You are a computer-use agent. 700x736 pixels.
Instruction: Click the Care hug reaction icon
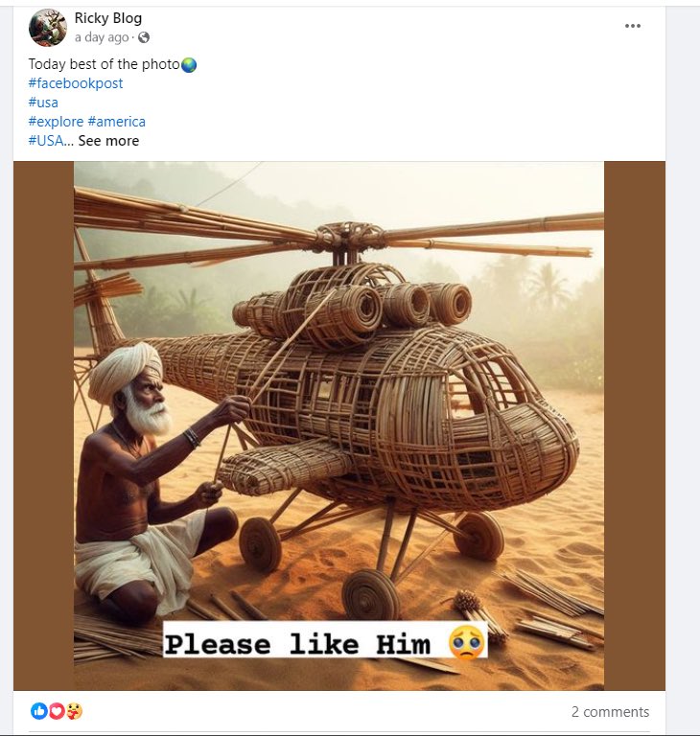coord(73,711)
